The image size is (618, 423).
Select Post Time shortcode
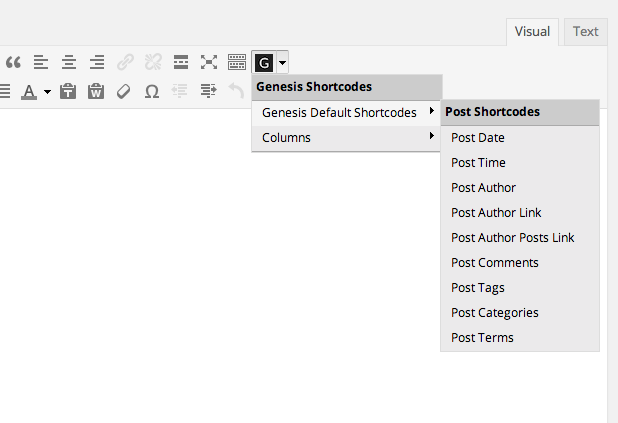520,163
